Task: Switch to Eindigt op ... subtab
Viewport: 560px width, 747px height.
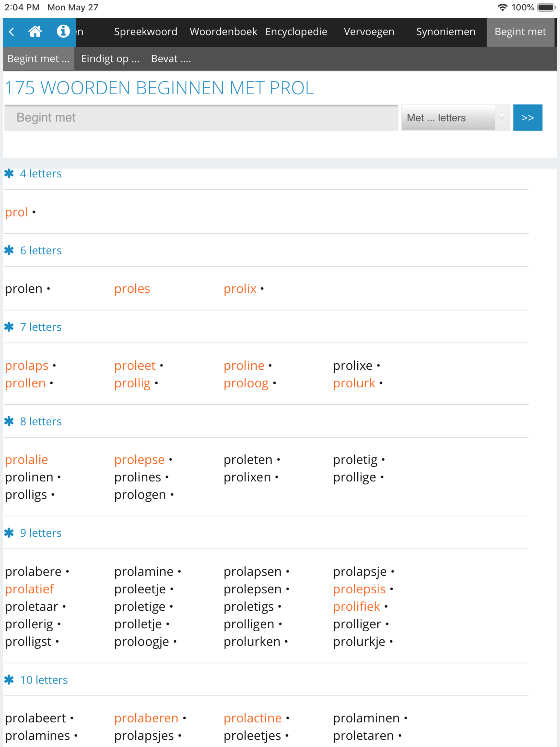Action: coord(110,59)
